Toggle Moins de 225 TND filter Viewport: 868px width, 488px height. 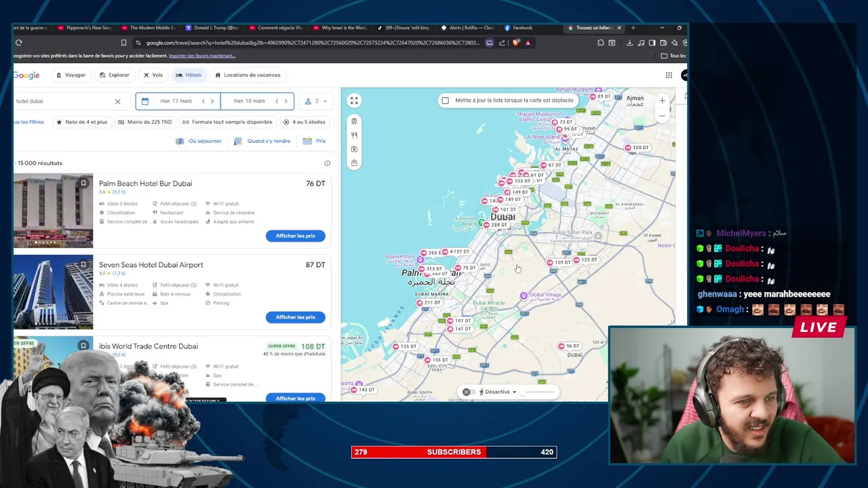tap(145, 122)
